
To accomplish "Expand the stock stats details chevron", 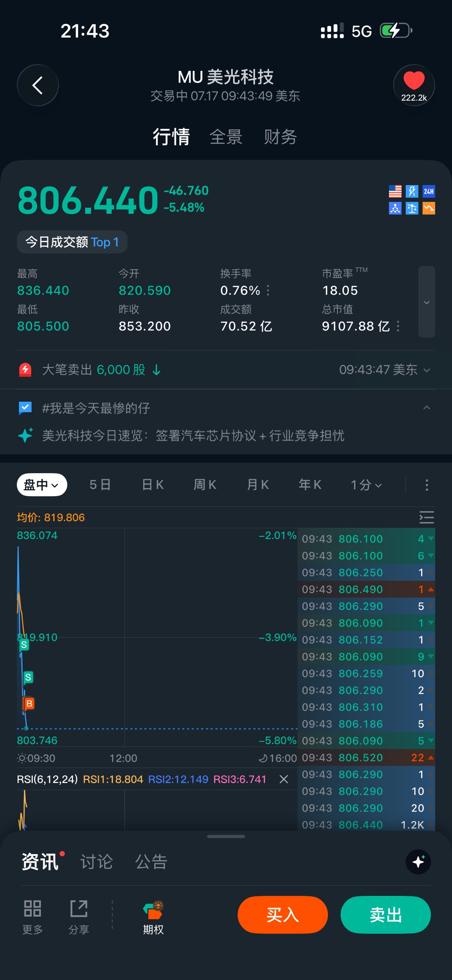I will pos(426,302).
